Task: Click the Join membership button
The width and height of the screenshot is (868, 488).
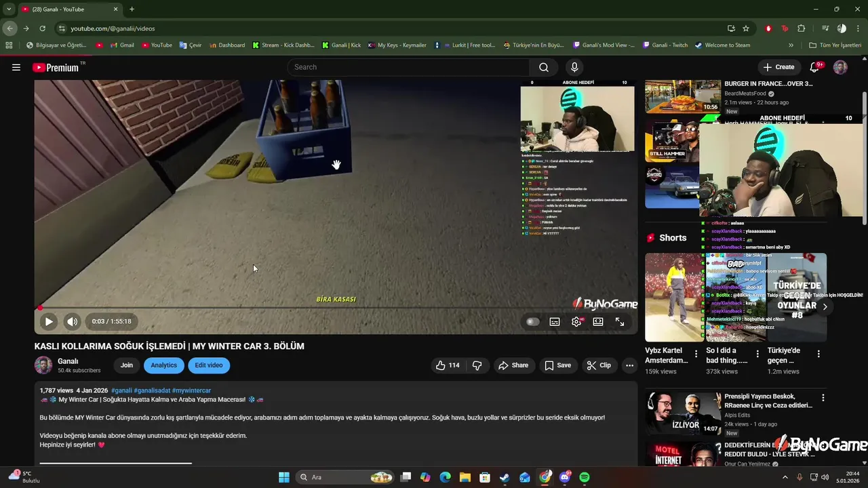Action: point(127,365)
